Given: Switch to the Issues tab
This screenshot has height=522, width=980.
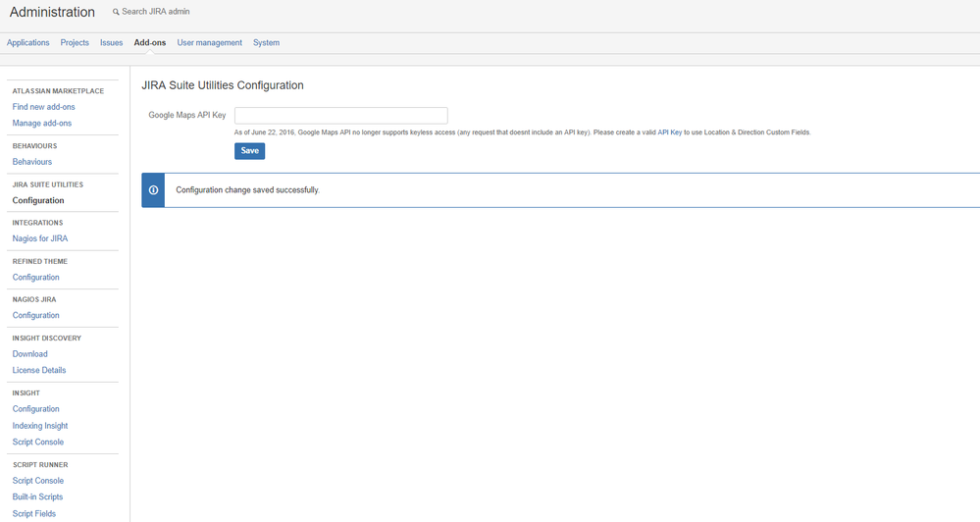Looking at the screenshot, I should (111, 42).
